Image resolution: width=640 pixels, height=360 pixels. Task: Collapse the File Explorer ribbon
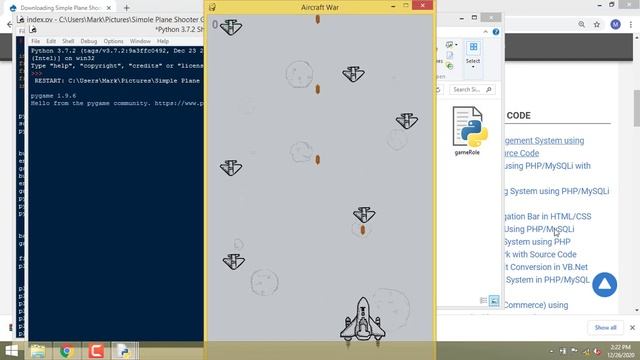coord(485,32)
